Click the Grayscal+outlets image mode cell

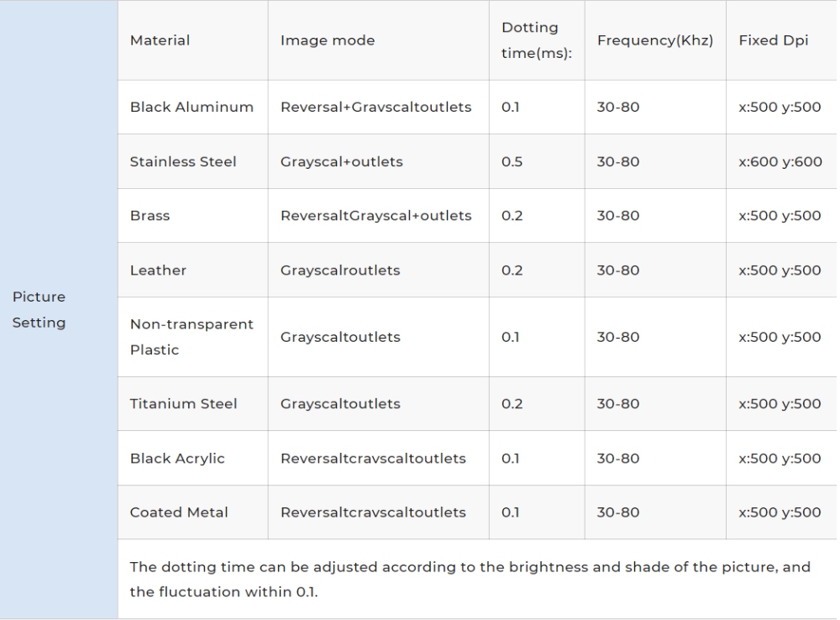[x=342, y=161]
